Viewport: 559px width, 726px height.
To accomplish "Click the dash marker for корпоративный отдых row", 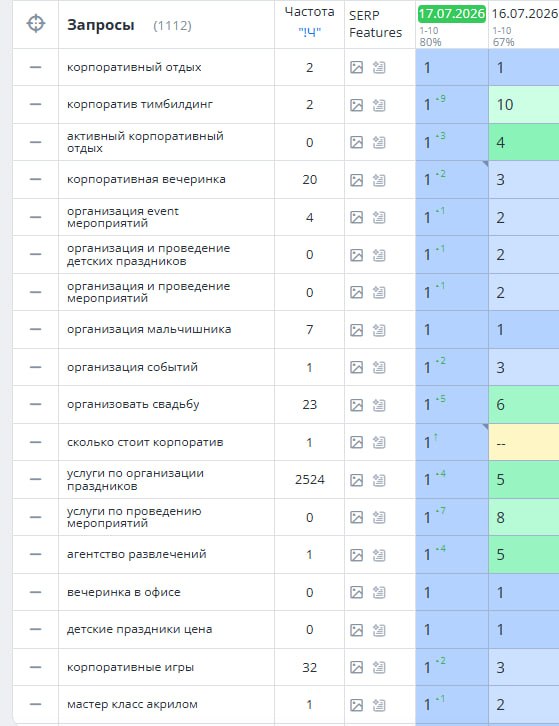I will [36, 67].
